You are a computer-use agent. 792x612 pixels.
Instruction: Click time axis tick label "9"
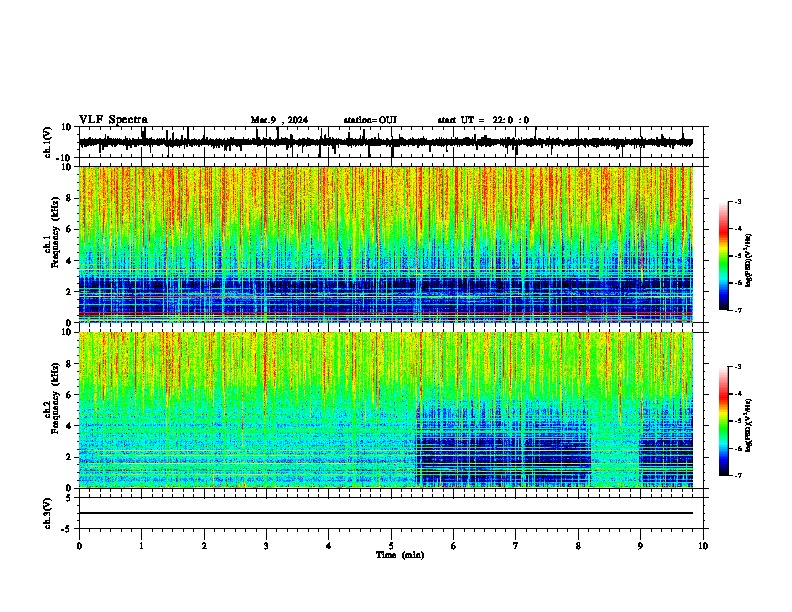coord(640,546)
